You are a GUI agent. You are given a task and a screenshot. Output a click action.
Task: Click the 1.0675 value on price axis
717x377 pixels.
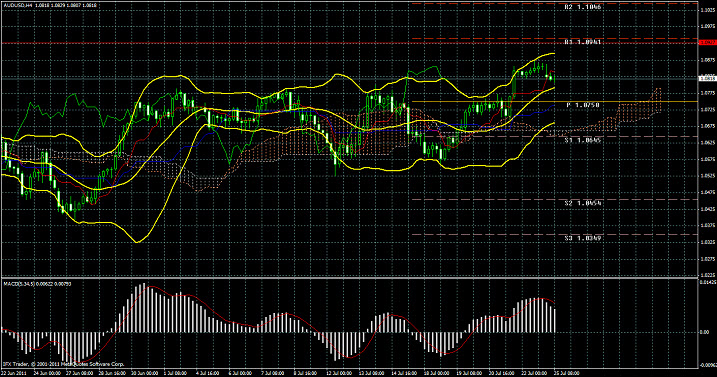[707, 126]
